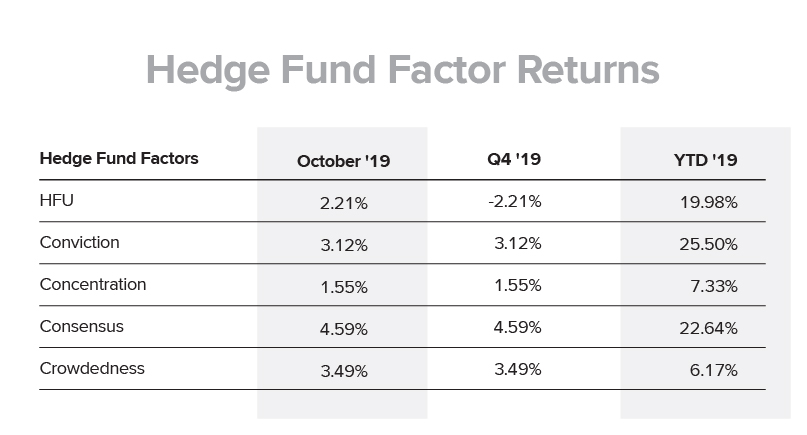Click HFU Q4 value -2.21%

tap(514, 201)
